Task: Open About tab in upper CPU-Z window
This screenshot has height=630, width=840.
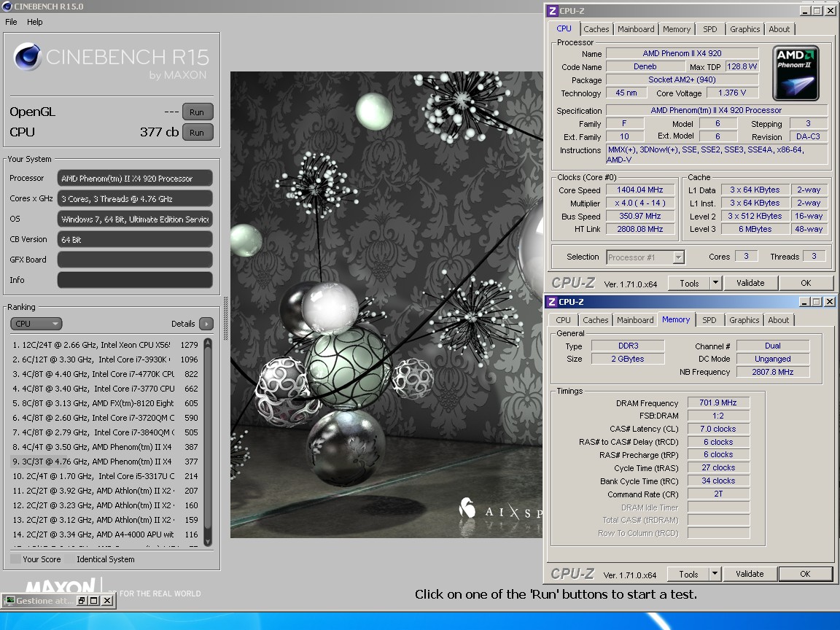Action: click(779, 29)
